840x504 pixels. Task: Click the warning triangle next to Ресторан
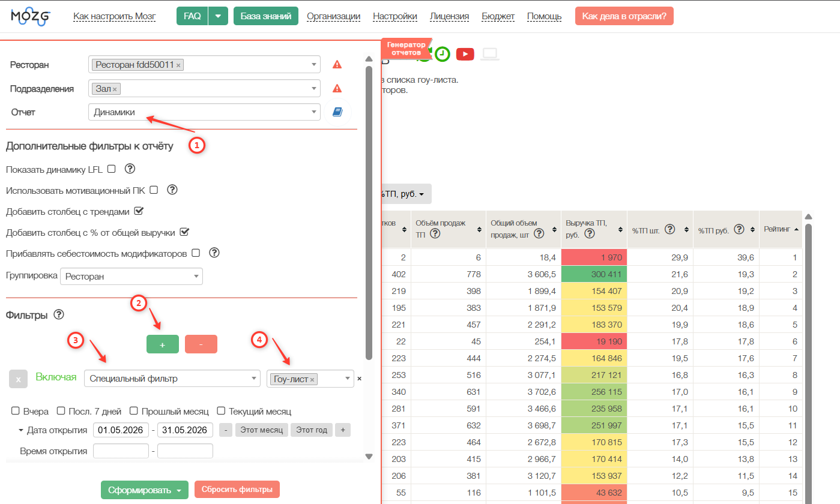(337, 65)
